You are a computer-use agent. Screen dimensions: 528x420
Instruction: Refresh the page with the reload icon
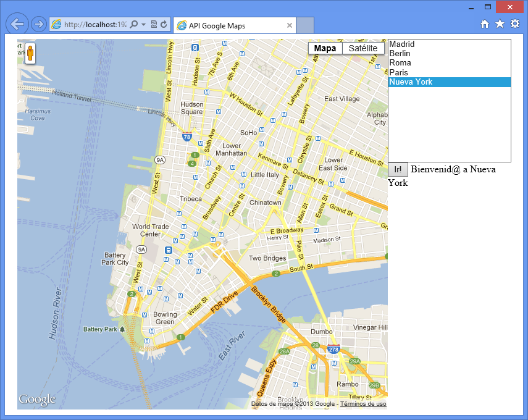coord(164,24)
